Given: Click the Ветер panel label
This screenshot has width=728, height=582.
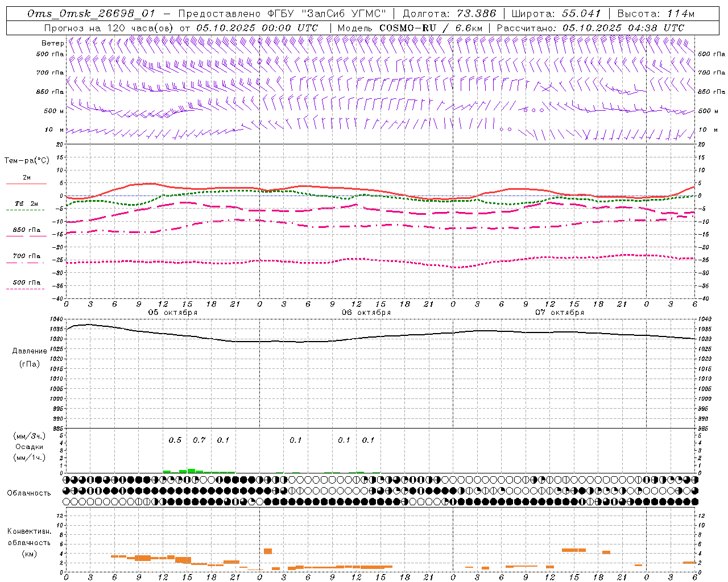Looking at the screenshot, I should point(52,43).
